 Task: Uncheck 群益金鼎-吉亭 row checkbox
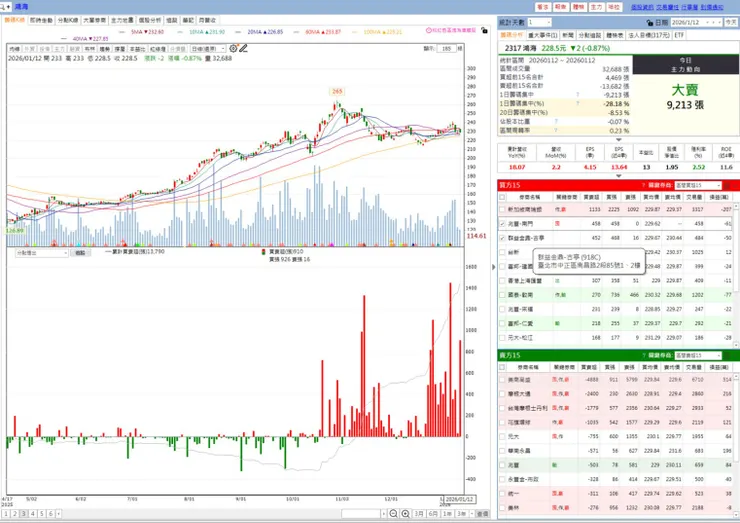coord(502,238)
